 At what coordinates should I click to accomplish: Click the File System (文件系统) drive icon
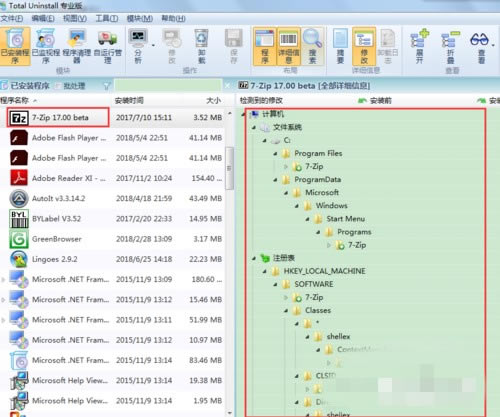pyautogui.click(x=265, y=127)
